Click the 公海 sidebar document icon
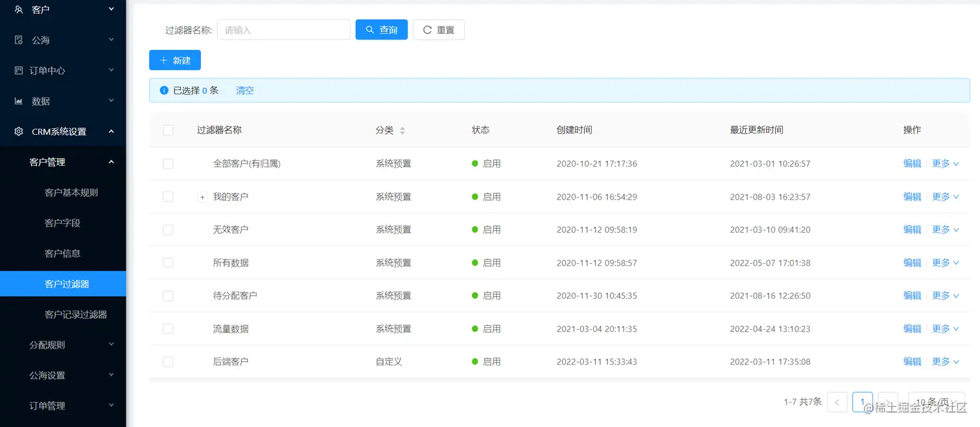 pos(19,40)
